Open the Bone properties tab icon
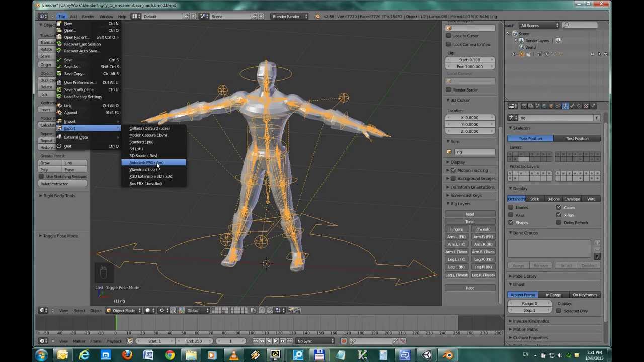The width and height of the screenshot is (644, 362). point(572,106)
